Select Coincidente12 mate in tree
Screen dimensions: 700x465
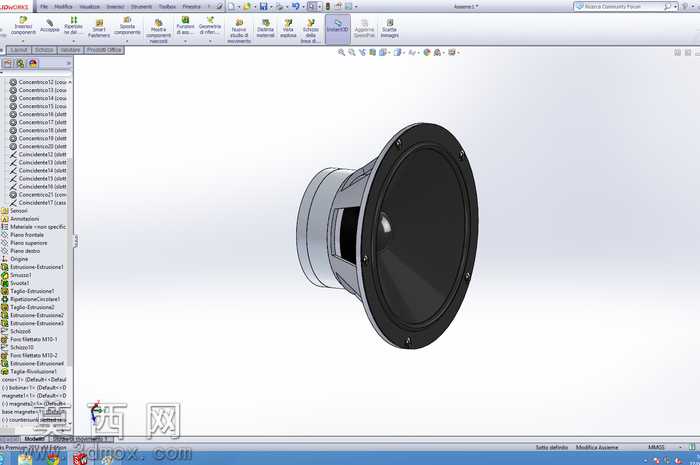38,154
